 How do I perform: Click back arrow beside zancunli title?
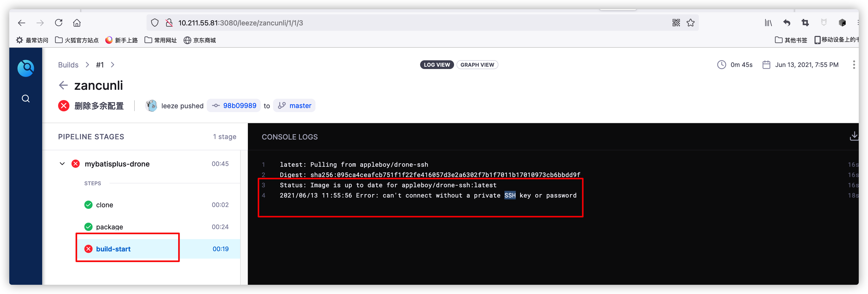click(x=63, y=85)
